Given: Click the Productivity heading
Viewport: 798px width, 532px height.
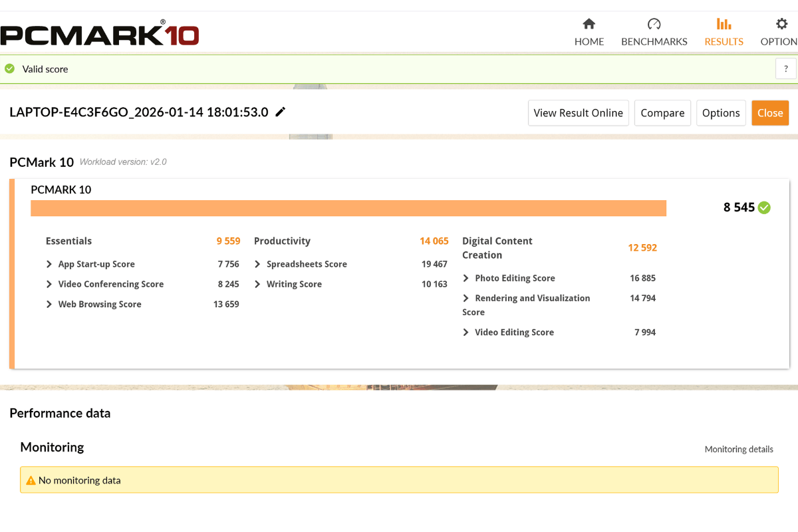Looking at the screenshot, I should click(x=282, y=241).
